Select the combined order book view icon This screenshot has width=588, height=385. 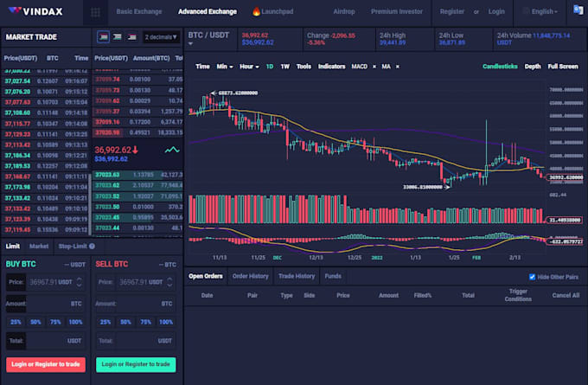pyautogui.click(x=104, y=37)
